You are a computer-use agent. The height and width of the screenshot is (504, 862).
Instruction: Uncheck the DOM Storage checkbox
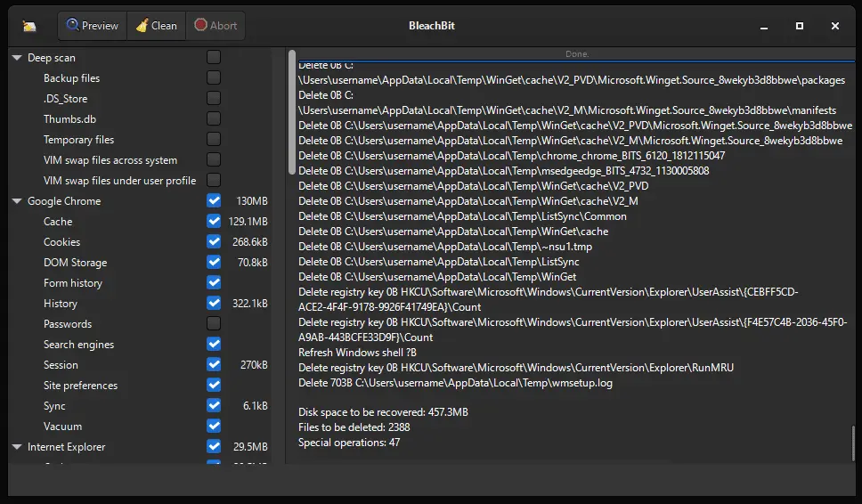(x=214, y=262)
